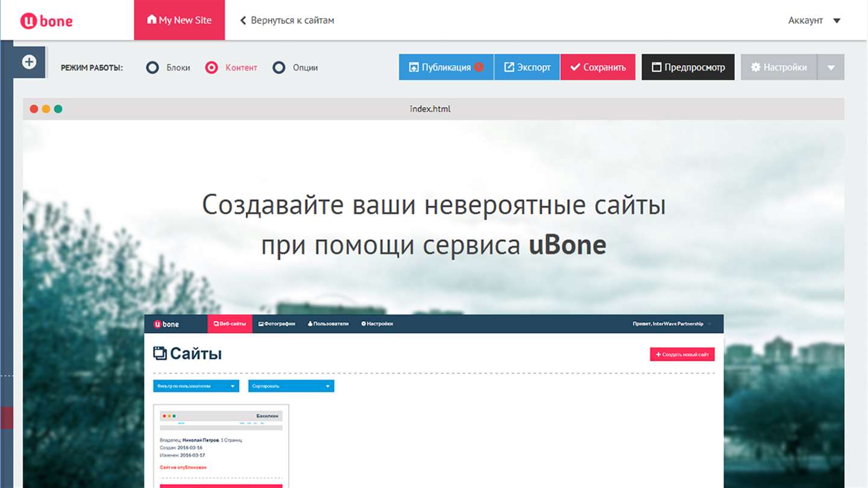
Task: Click the preview ubone logo
Action: point(166,324)
